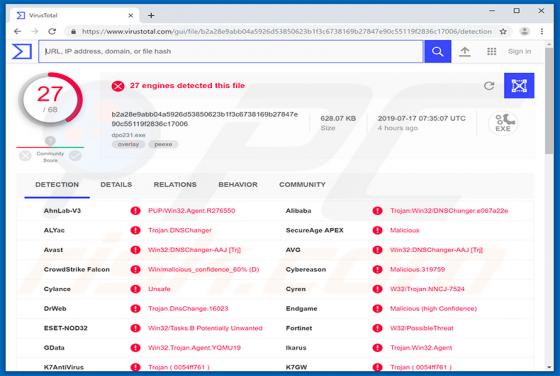Image resolution: width=560 pixels, height=376 pixels.
Task: Click alert icon in Cyren row
Action: click(x=378, y=289)
